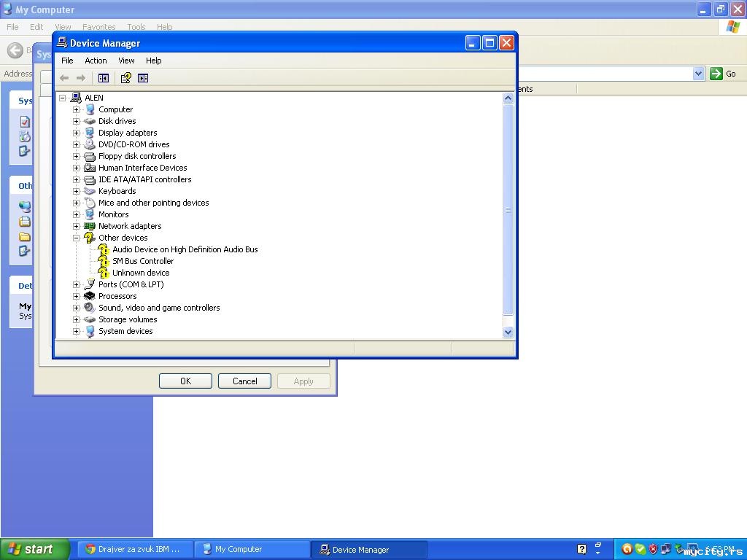Select the ALEN computer root icon

click(76, 98)
